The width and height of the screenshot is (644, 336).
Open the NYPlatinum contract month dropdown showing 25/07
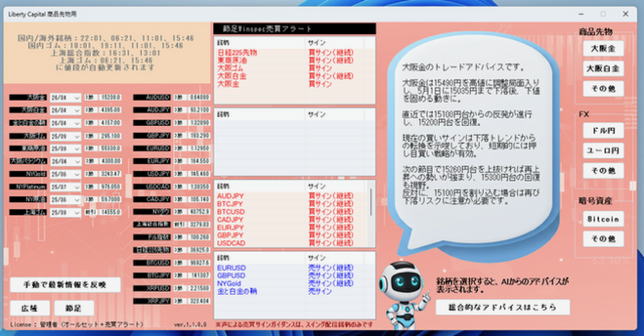coord(66,187)
